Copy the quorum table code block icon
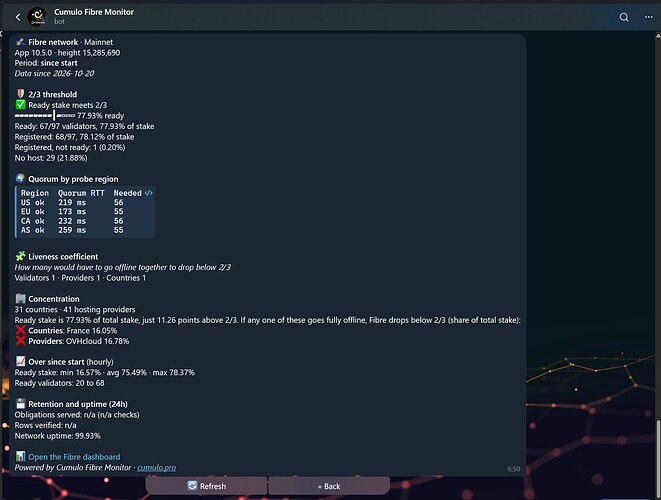 point(148,193)
